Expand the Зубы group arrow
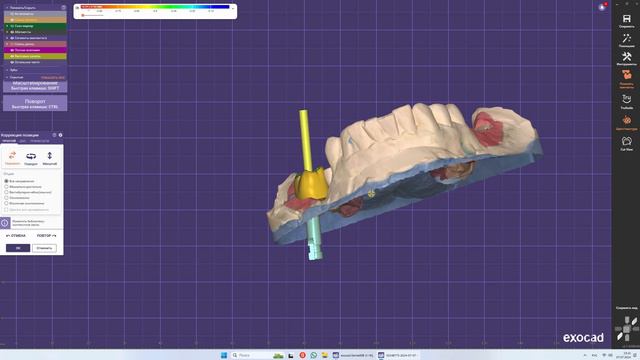Screen dimensions: 640x360 point(7,70)
